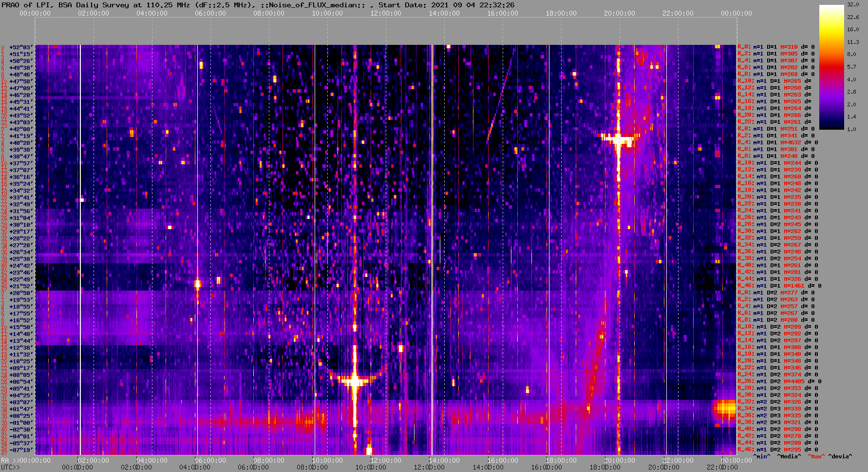Click the 06:00:00 tick on the top time axis

pos(210,13)
